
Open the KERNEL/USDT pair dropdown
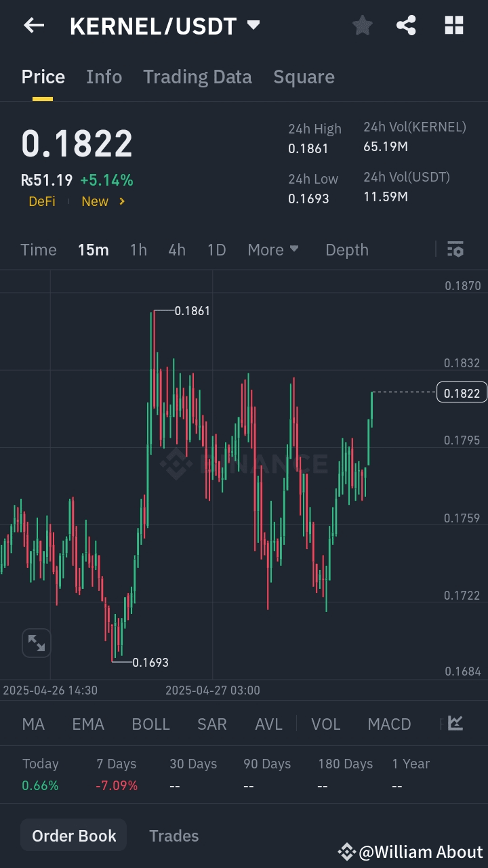pos(253,25)
